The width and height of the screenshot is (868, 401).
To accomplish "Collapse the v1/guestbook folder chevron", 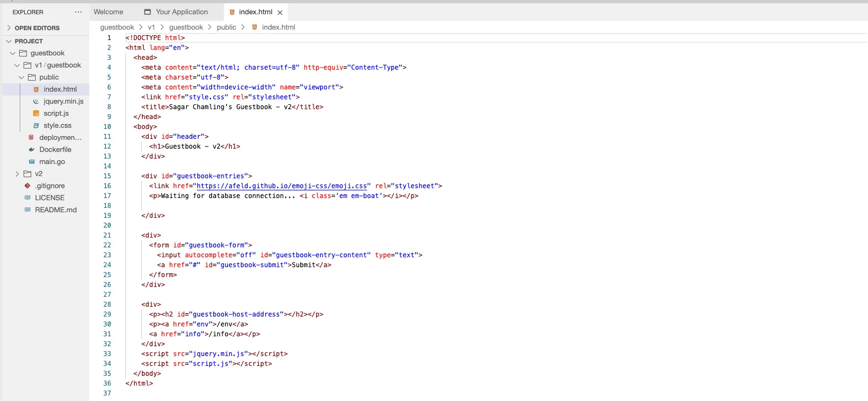I will click(17, 65).
